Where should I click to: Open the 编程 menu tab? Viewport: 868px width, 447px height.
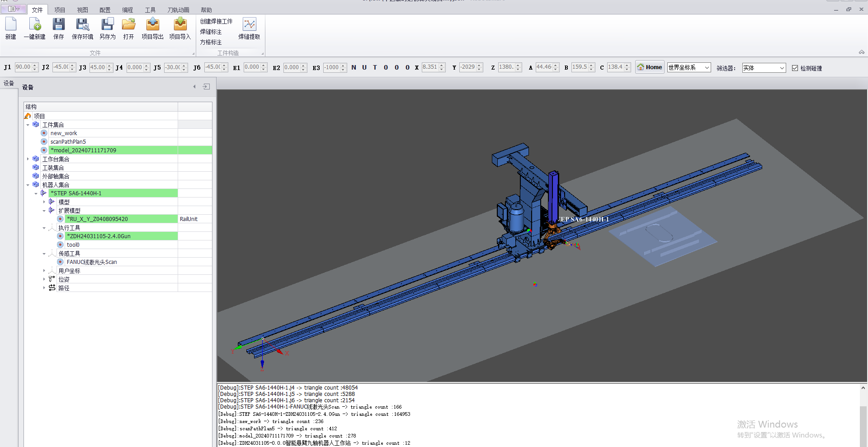click(127, 10)
